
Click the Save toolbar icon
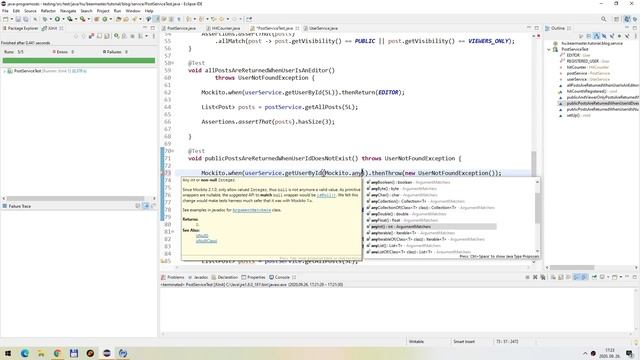18,19
